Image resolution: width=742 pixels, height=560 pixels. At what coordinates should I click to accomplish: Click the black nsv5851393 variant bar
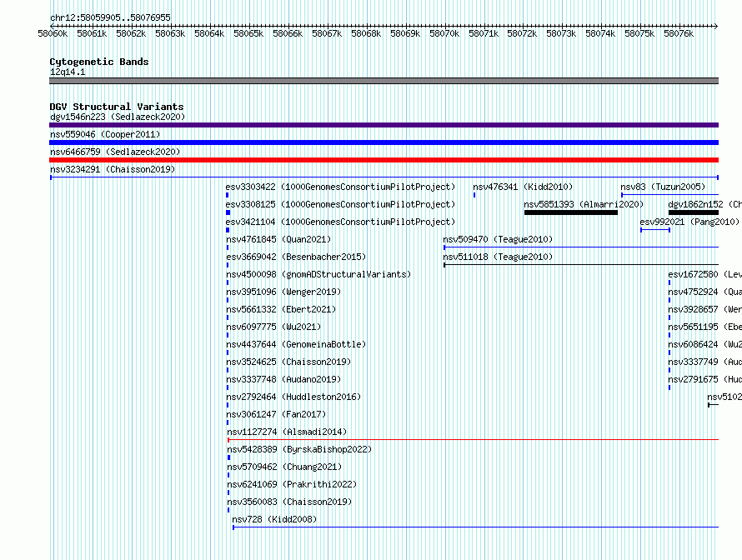pyautogui.click(x=571, y=212)
